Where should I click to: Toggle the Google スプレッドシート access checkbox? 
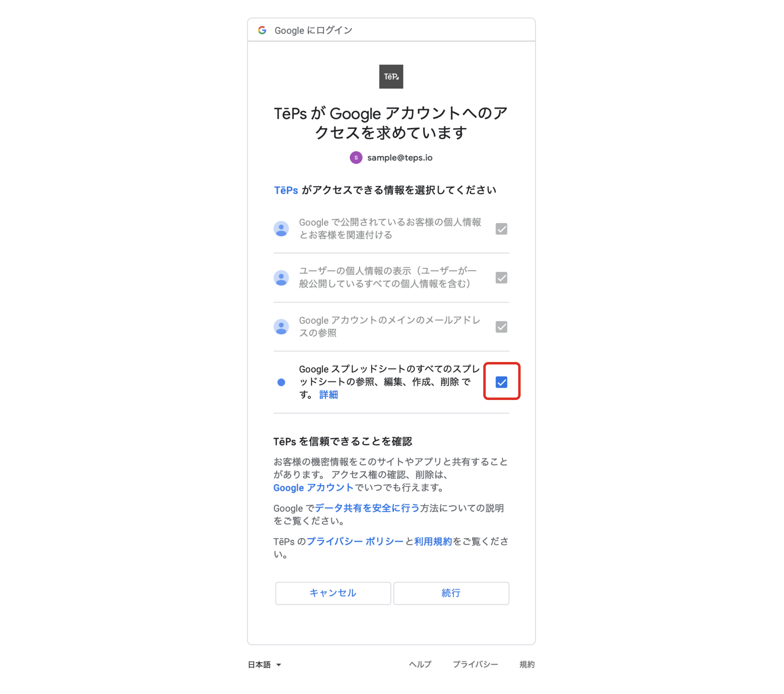501,382
